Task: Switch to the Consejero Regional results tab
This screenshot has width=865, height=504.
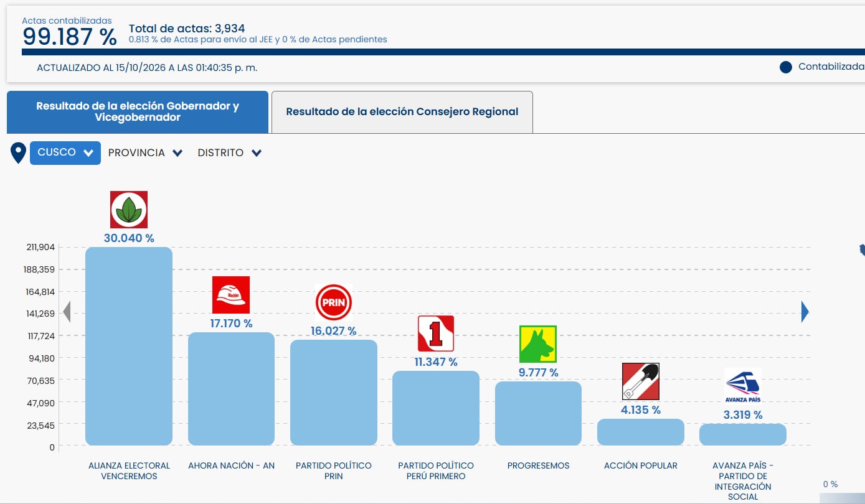Action: point(402,112)
